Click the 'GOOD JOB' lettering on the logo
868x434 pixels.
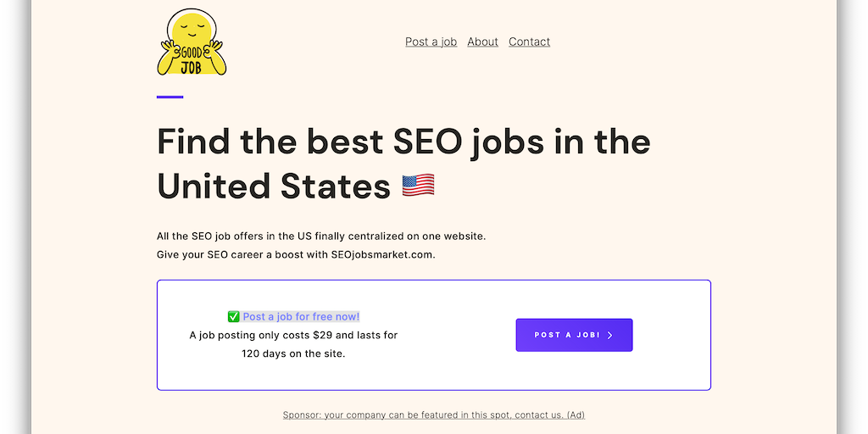[192, 59]
